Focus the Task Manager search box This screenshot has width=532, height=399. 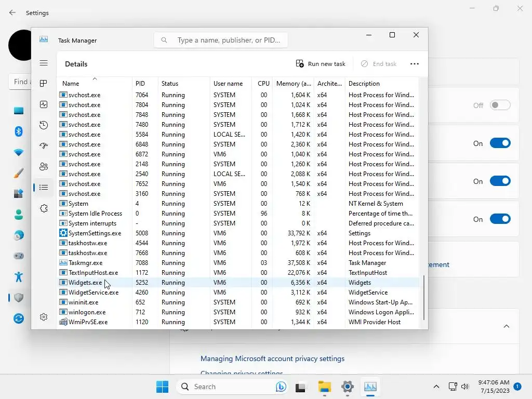click(x=221, y=40)
